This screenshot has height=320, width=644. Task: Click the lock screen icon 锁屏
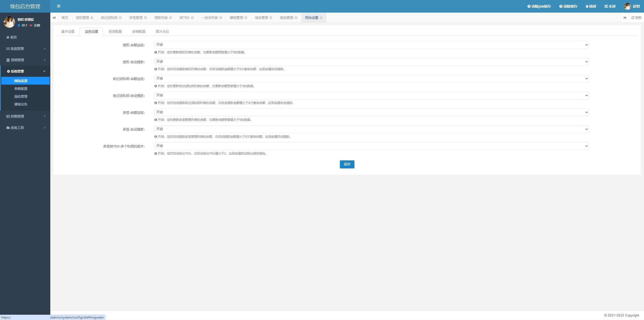click(x=591, y=6)
